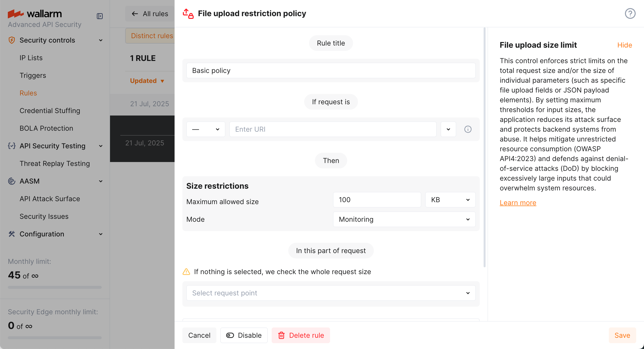This screenshot has height=349, width=644.
Task: Collapse the sidebar with the panel icon
Action: click(100, 16)
